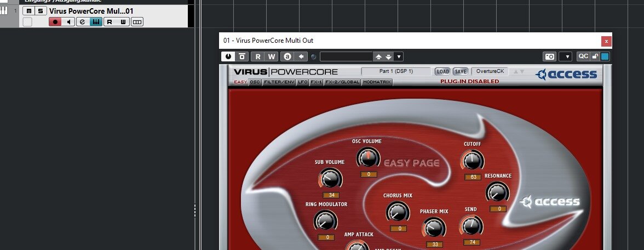This screenshot has height=250, width=644.
Task: Click the RESONANCE value box
Action: [498, 209]
